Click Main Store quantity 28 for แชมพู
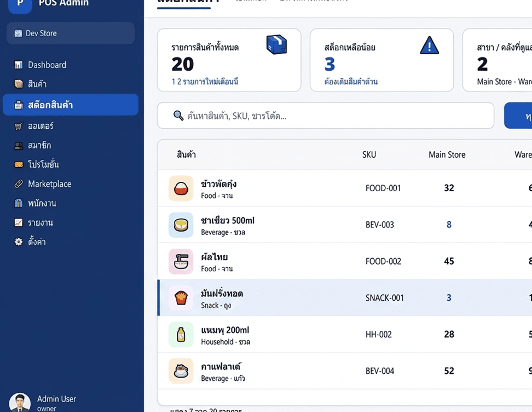532x412 pixels. [x=449, y=334]
